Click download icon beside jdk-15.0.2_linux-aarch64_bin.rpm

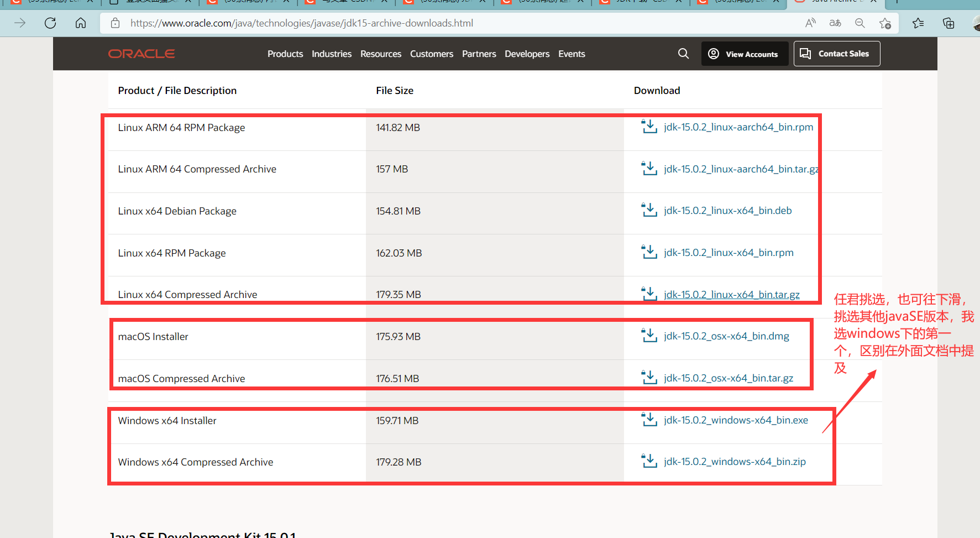649,126
